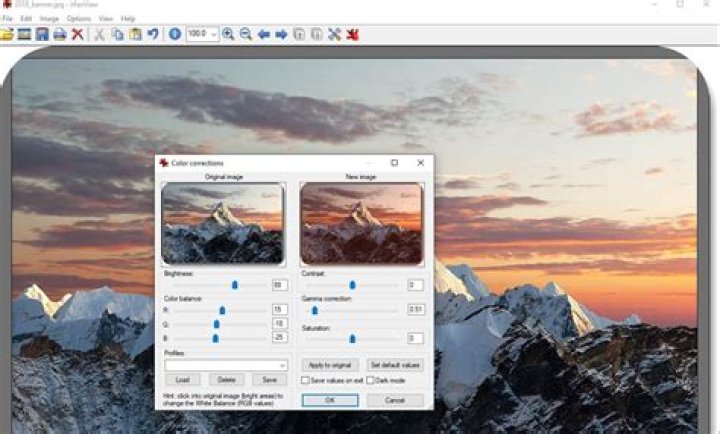720x434 pixels.
Task: Click the Save floppy disk icon
Action: [x=42, y=34]
